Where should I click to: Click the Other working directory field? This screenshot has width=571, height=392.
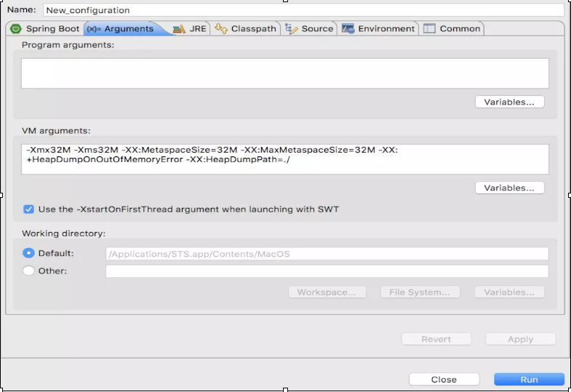327,271
